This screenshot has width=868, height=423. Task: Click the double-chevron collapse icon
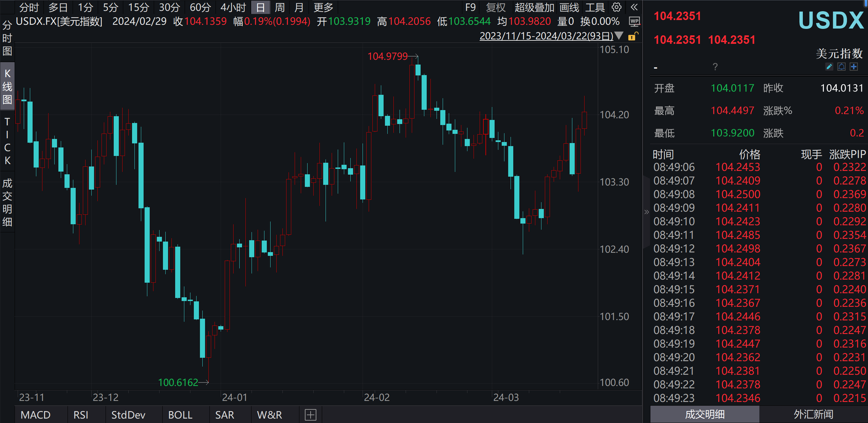[634, 7]
